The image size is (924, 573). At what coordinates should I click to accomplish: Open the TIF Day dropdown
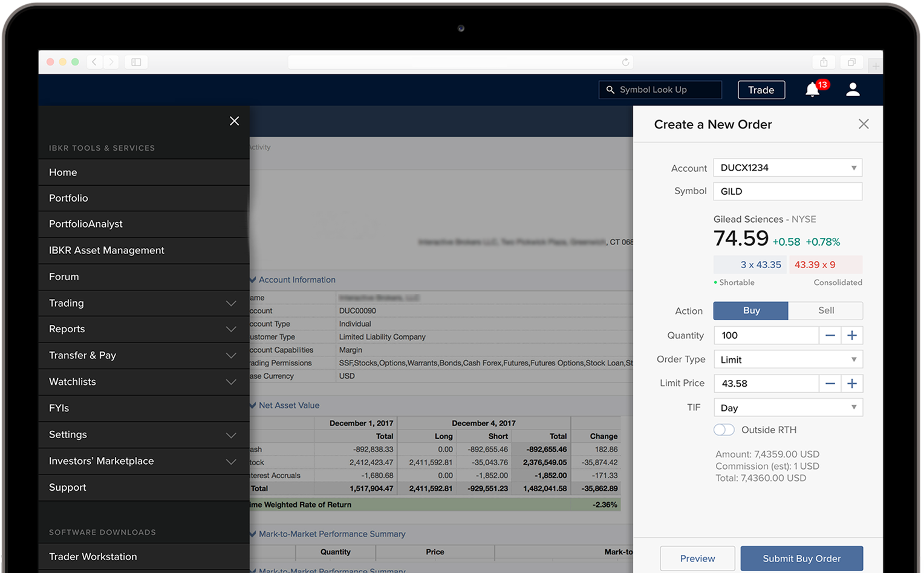788,408
